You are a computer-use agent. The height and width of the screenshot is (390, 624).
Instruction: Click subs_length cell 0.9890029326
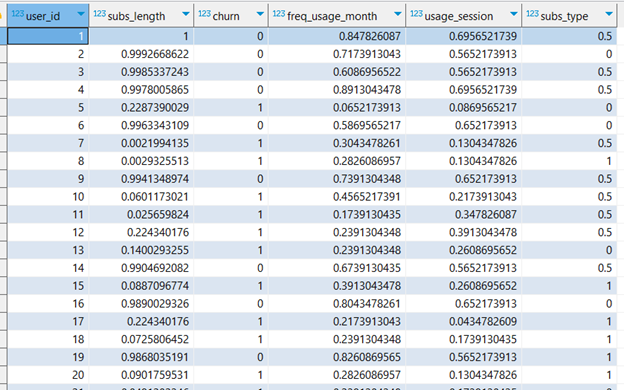(141, 304)
